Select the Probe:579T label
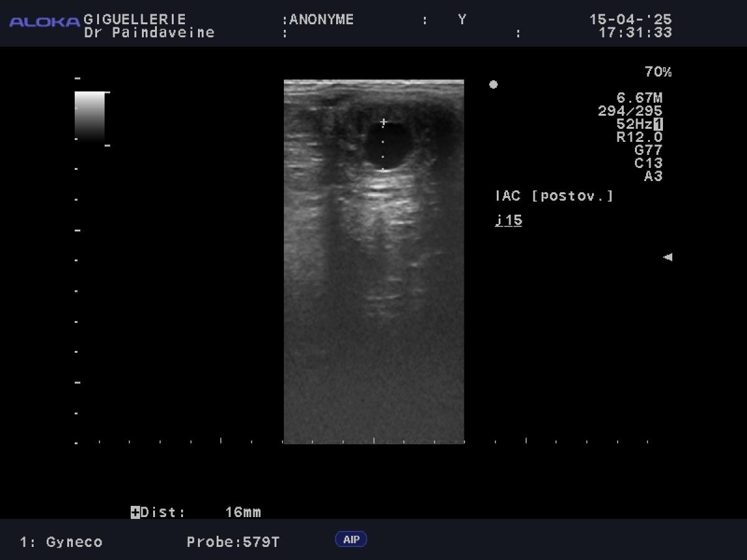Image resolution: width=747 pixels, height=560 pixels. (x=233, y=542)
